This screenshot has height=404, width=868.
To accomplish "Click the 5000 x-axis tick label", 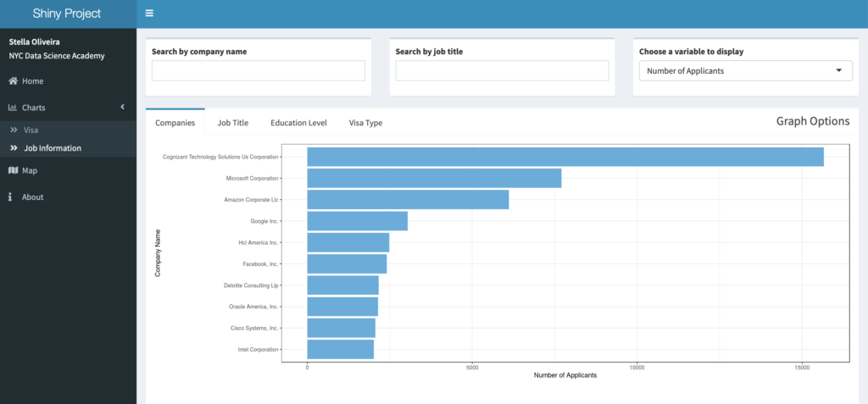I will 472,367.
